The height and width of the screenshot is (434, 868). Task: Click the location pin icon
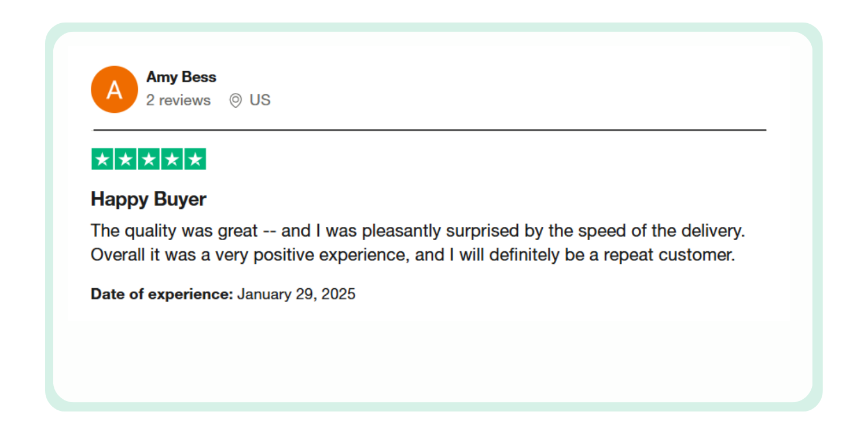point(235,101)
